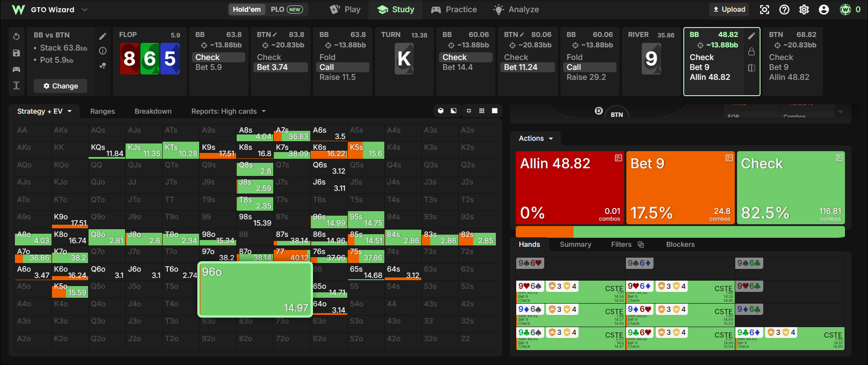
Task: Click the screenshot capture icon in top bar
Action: pos(765,9)
